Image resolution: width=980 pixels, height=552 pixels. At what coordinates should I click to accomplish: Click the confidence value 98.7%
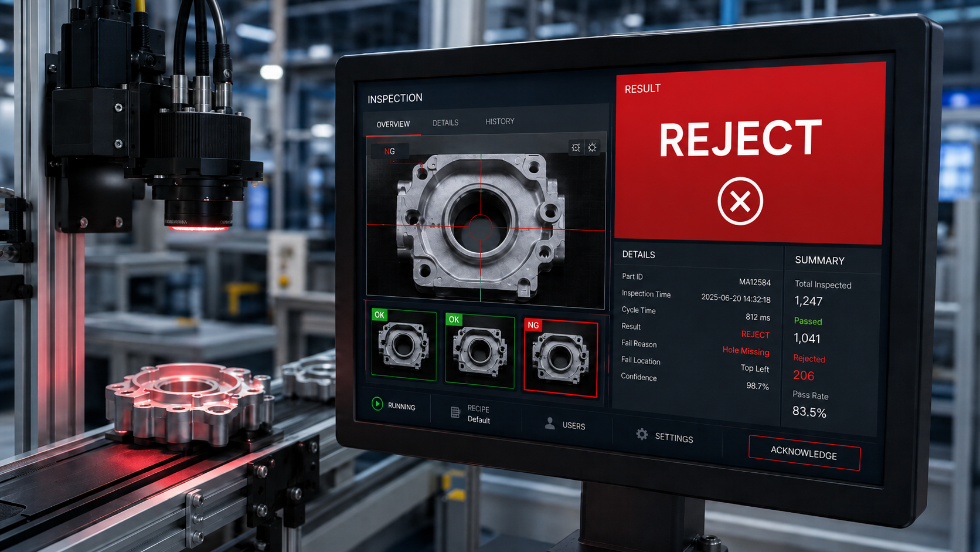point(757,386)
